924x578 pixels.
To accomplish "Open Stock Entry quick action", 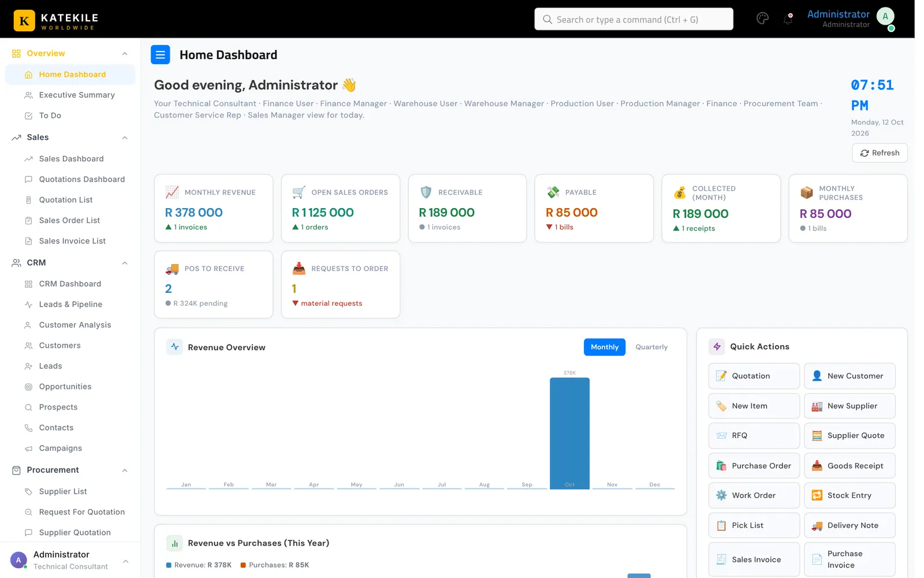I will click(x=850, y=495).
